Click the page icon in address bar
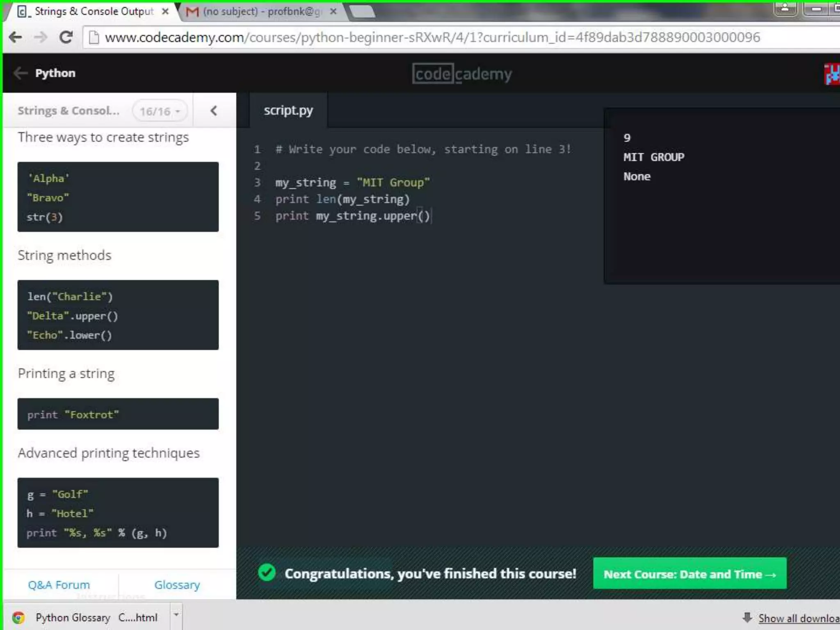This screenshot has height=630, width=840. [94, 37]
